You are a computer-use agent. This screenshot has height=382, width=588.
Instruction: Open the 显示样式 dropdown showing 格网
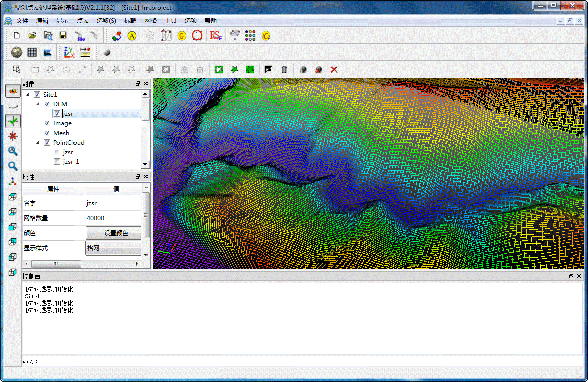point(114,248)
